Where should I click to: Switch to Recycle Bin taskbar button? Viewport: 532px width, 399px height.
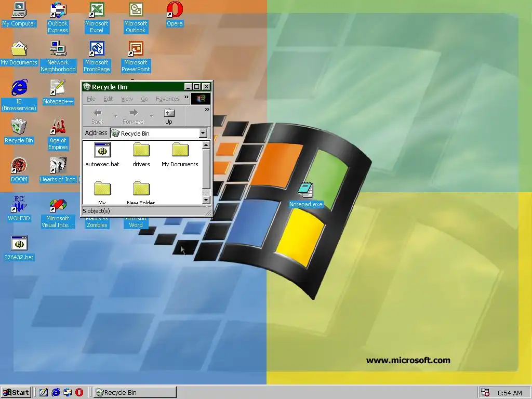pos(135,393)
